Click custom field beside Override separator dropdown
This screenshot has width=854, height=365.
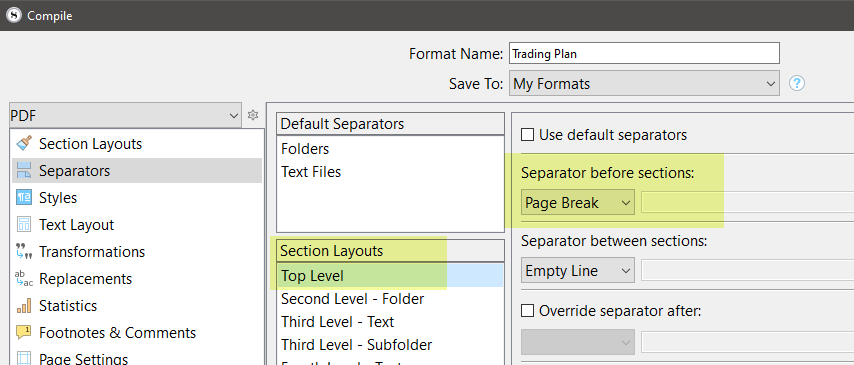click(x=747, y=342)
